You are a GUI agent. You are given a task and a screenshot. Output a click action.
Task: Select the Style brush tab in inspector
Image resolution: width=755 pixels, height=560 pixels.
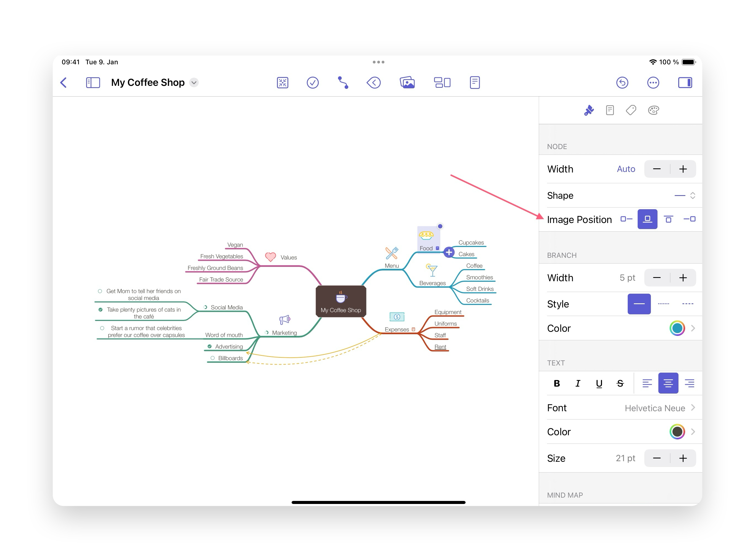589,110
